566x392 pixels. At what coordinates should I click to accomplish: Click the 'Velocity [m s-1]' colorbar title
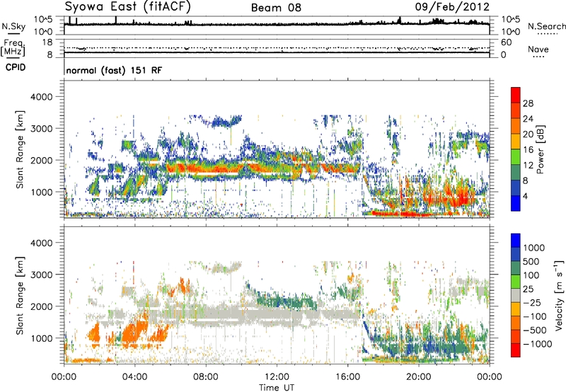pos(558,295)
